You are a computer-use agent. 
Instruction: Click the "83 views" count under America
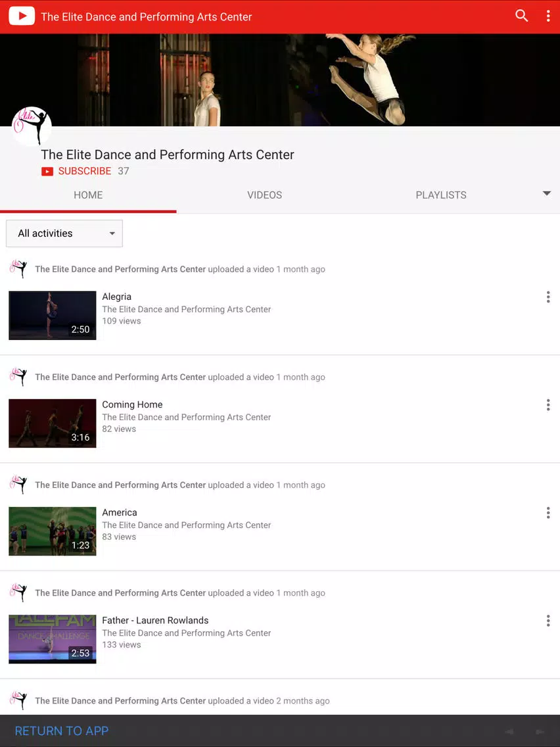119,537
